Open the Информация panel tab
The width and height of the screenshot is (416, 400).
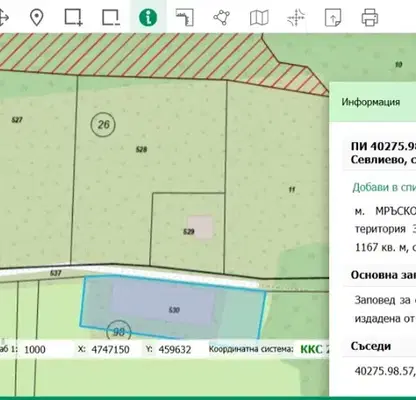click(370, 102)
